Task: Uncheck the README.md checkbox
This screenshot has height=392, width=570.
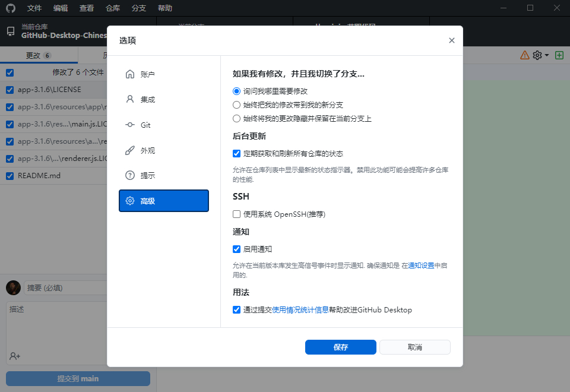Action: click(x=10, y=176)
